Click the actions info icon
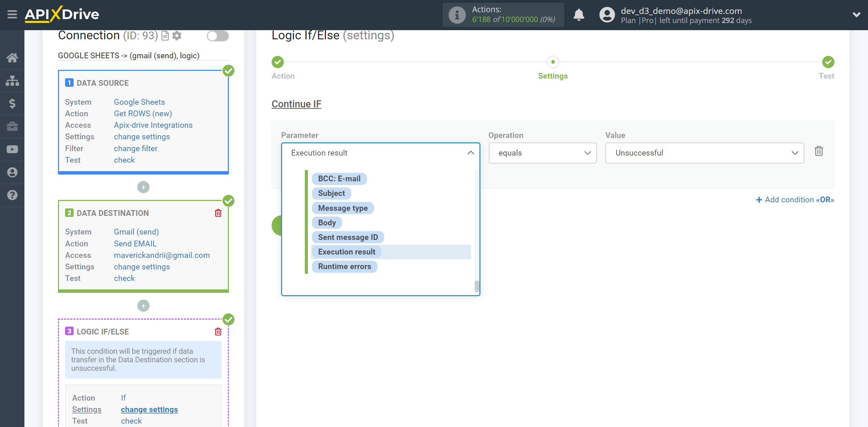The width and height of the screenshot is (868, 427). coord(457,15)
